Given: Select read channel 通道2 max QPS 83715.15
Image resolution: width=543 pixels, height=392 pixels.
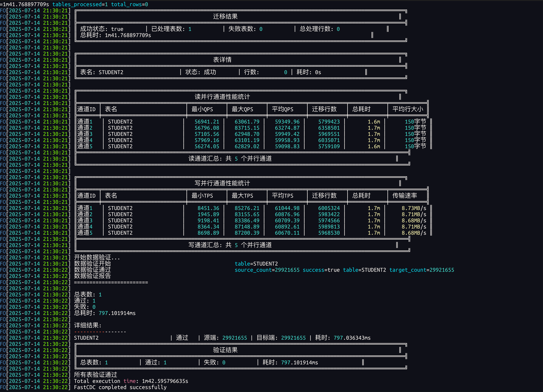Looking at the screenshot, I should tap(247, 128).
